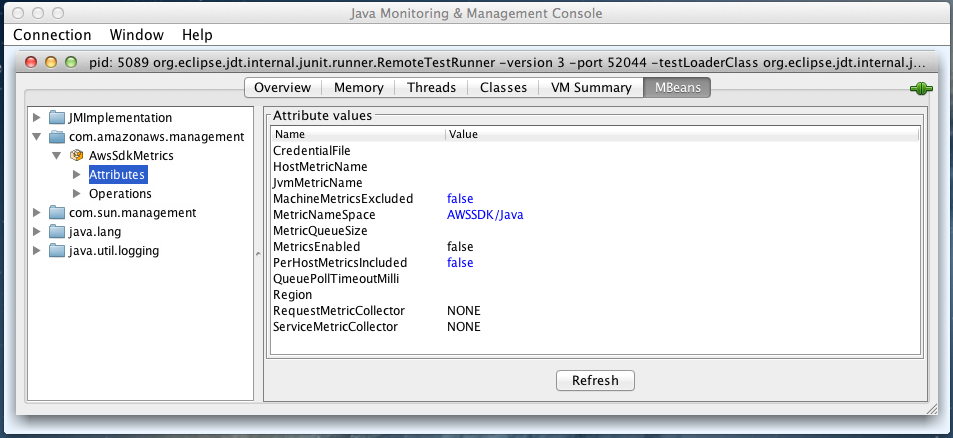Viewport: 953px width, 438px height.
Task: Select the JMImplementation tree label
Action: tap(120, 118)
